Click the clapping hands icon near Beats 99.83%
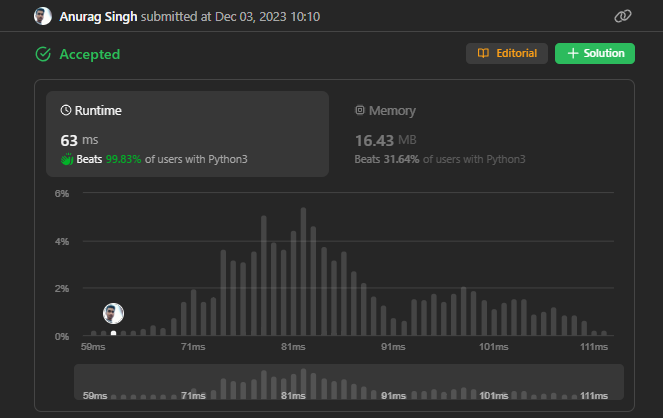 pyautogui.click(x=67, y=158)
